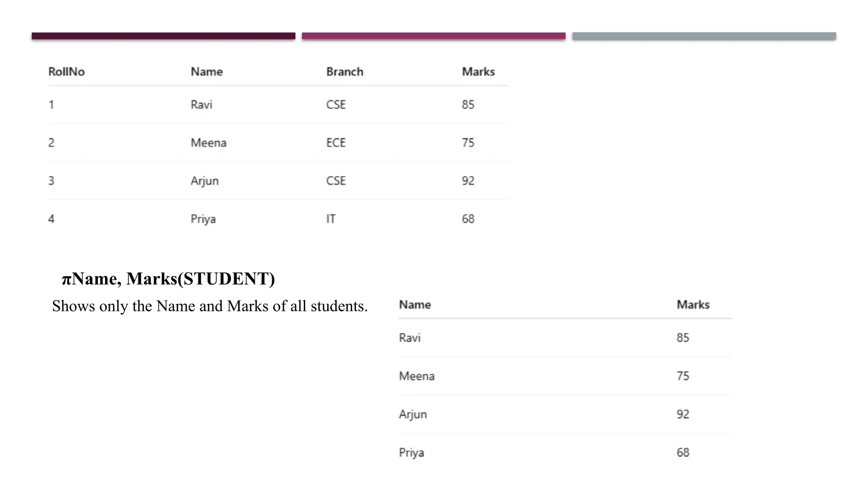Select Priya in the projection result table
Screen dimensions: 868x488
click(411, 453)
